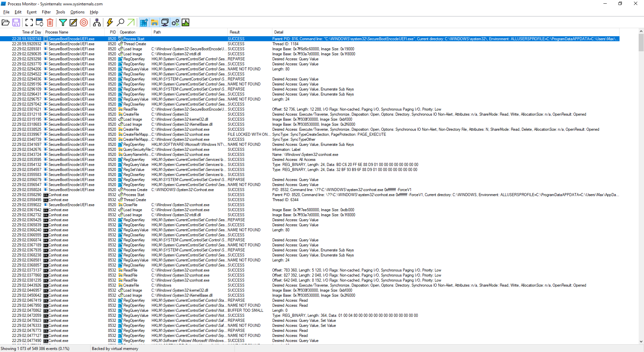
Task: Click the Time of Day column header
Action: tap(21, 32)
